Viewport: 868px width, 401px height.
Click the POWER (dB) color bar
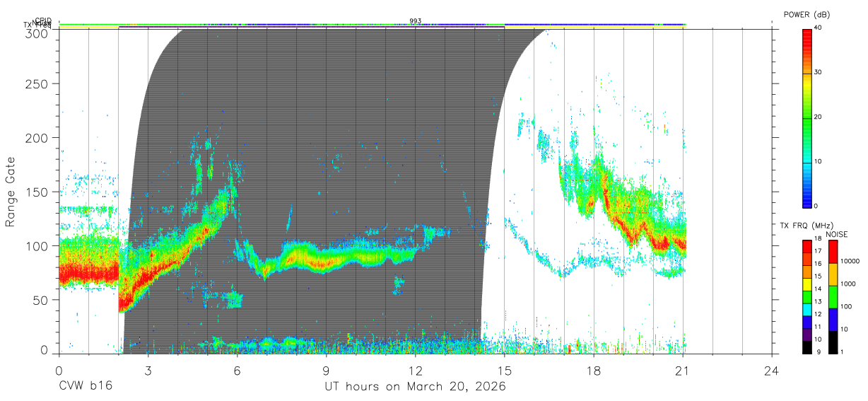807,118
